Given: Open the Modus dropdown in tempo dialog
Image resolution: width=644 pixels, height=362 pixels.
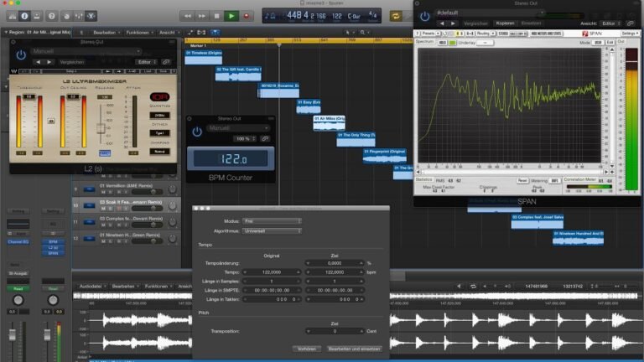Looking at the screenshot, I should 272,221.
